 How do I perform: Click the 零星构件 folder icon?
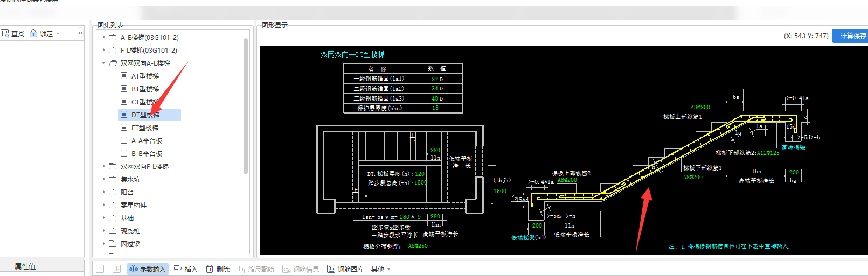[113, 205]
